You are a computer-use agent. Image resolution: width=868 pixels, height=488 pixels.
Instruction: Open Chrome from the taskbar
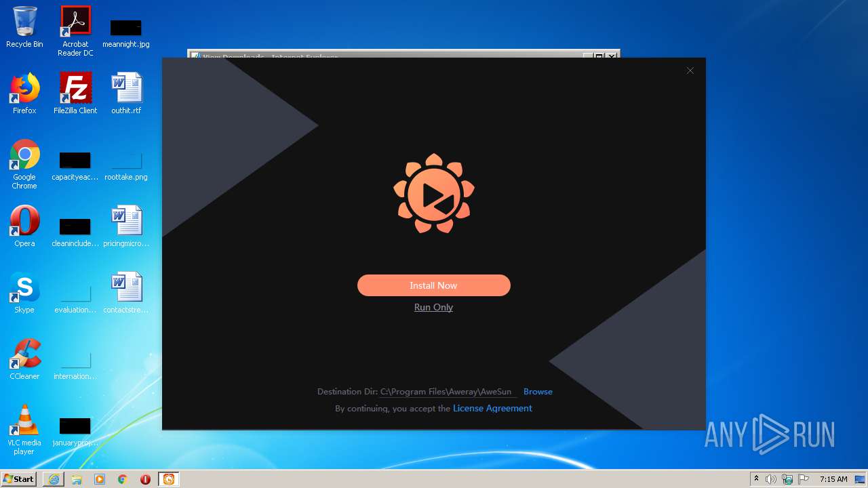[123, 479]
